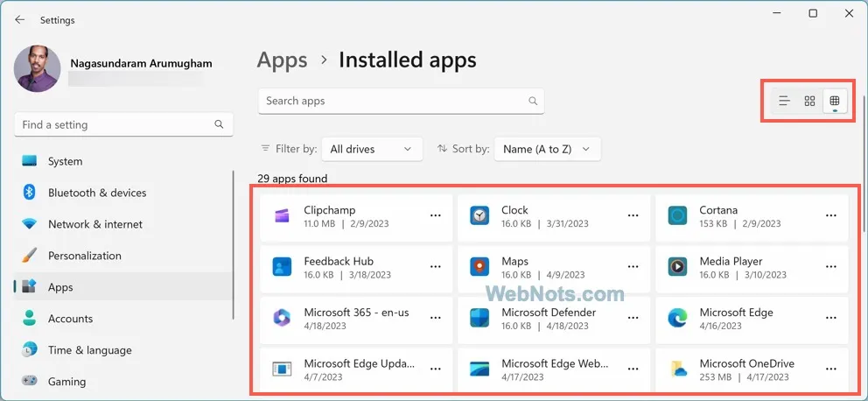This screenshot has height=401, width=868.
Task: Switch to list view layout icon
Action: (784, 101)
